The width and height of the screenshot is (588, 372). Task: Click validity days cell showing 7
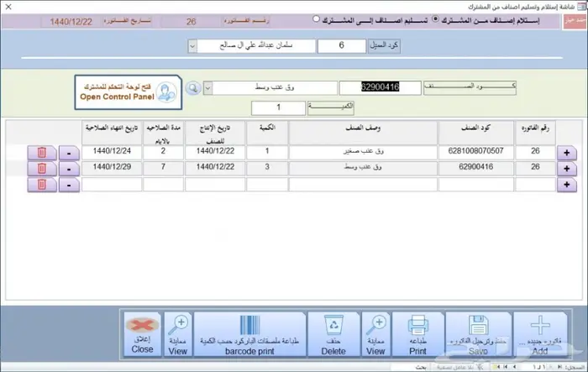pos(163,168)
